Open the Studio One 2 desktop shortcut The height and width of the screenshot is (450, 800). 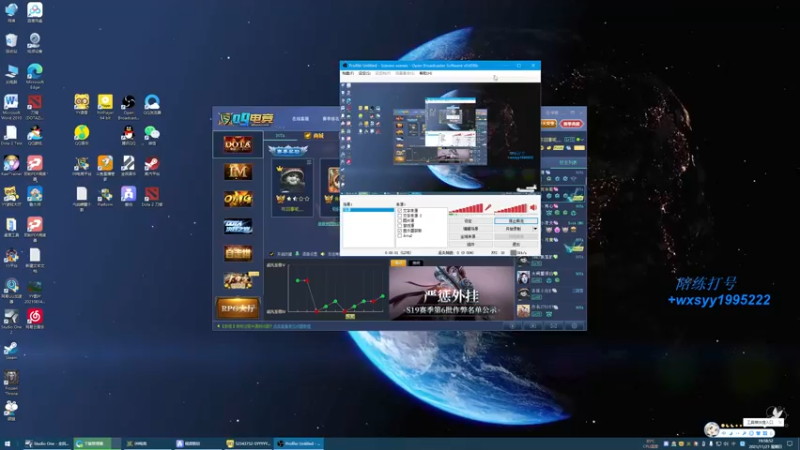coord(11,320)
